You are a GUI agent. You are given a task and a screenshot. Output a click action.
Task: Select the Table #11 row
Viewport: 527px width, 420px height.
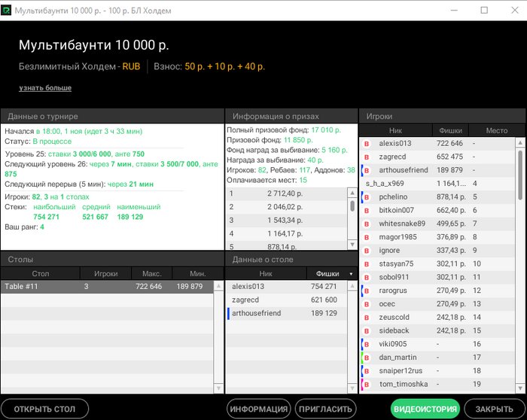point(107,287)
